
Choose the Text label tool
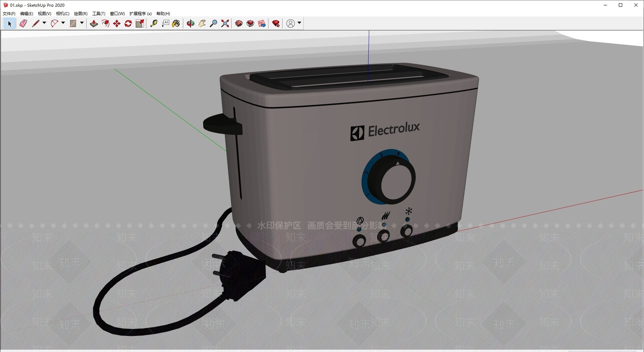[x=165, y=24]
